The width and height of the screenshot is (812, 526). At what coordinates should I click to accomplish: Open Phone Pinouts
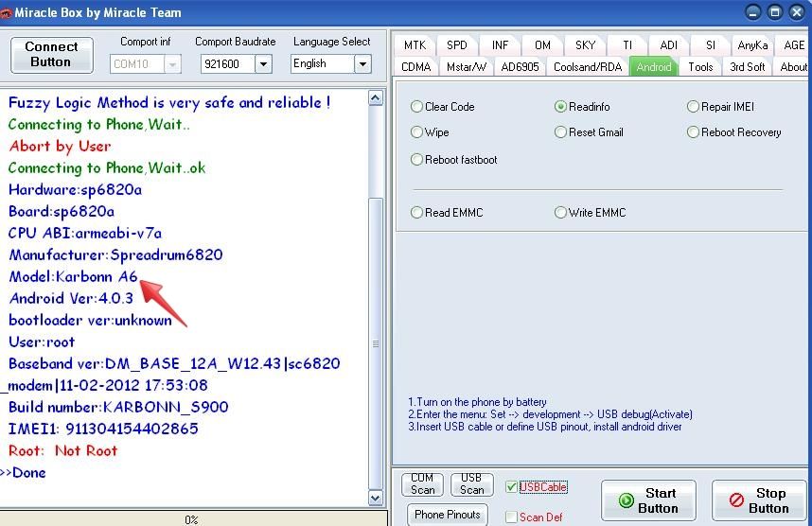pos(448,515)
